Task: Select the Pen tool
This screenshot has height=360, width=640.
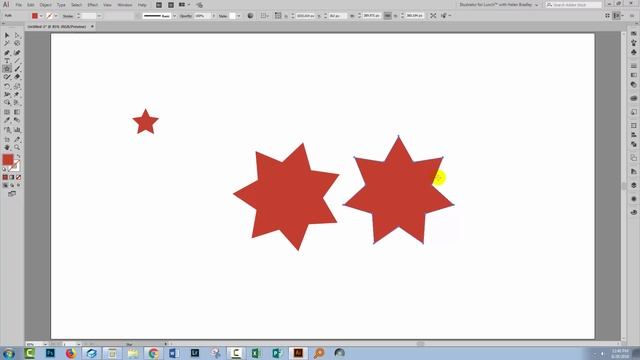Action: click(x=7, y=53)
